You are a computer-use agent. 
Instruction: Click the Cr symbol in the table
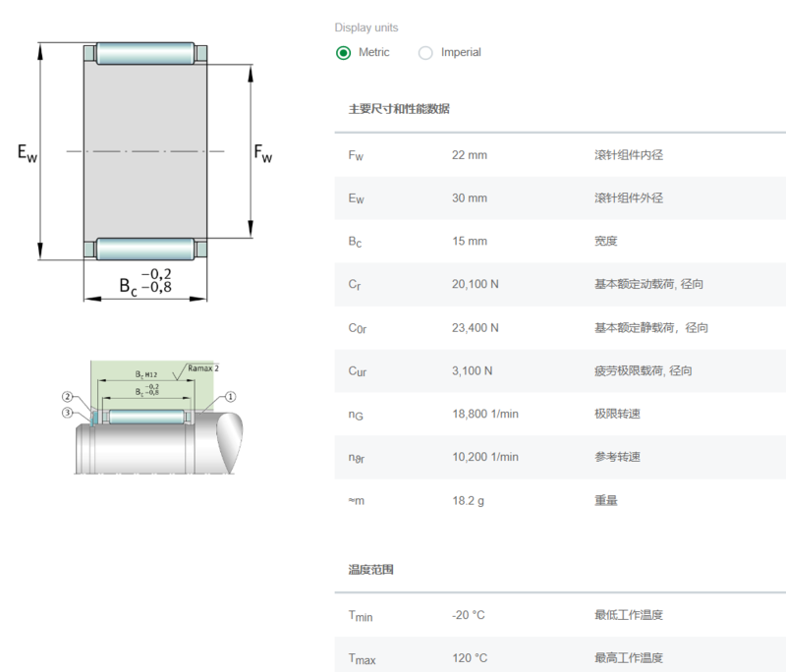355,285
